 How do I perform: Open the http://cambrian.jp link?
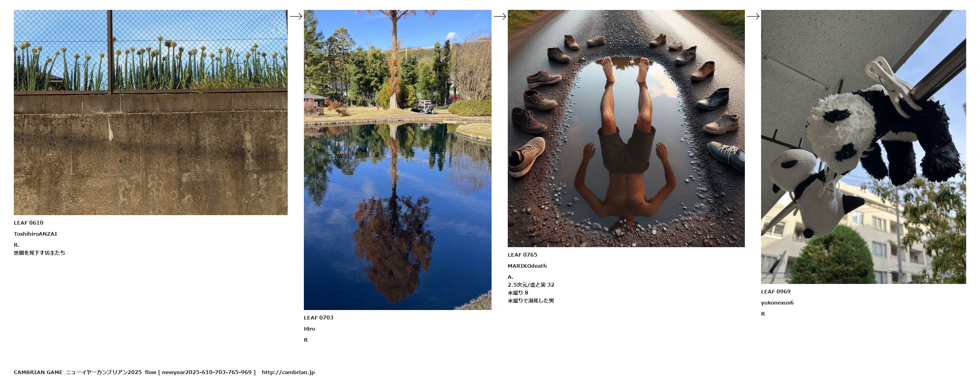coord(288,372)
